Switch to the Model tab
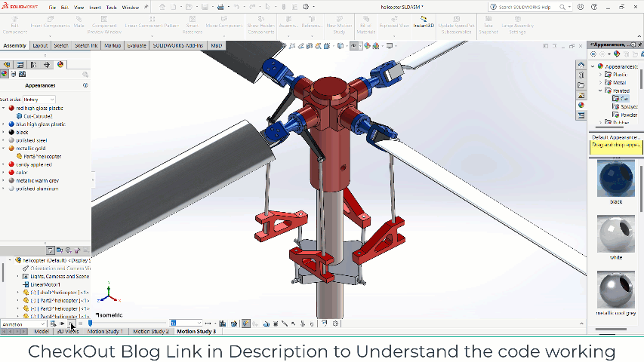The height and width of the screenshot is (362, 644). coord(41,331)
